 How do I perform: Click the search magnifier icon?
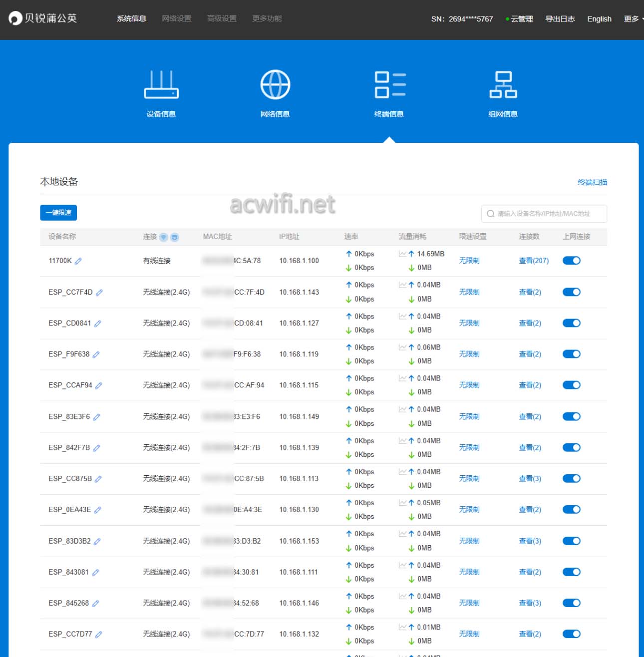click(x=491, y=214)
